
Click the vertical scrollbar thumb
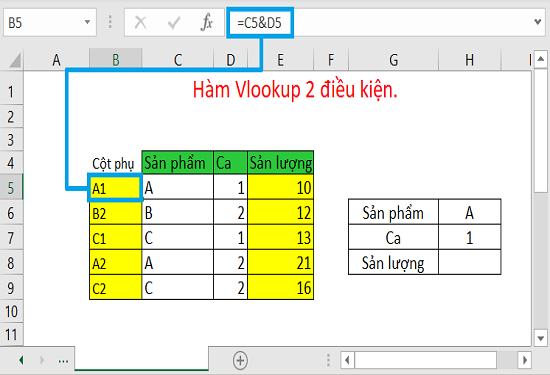tap(541, 130)
